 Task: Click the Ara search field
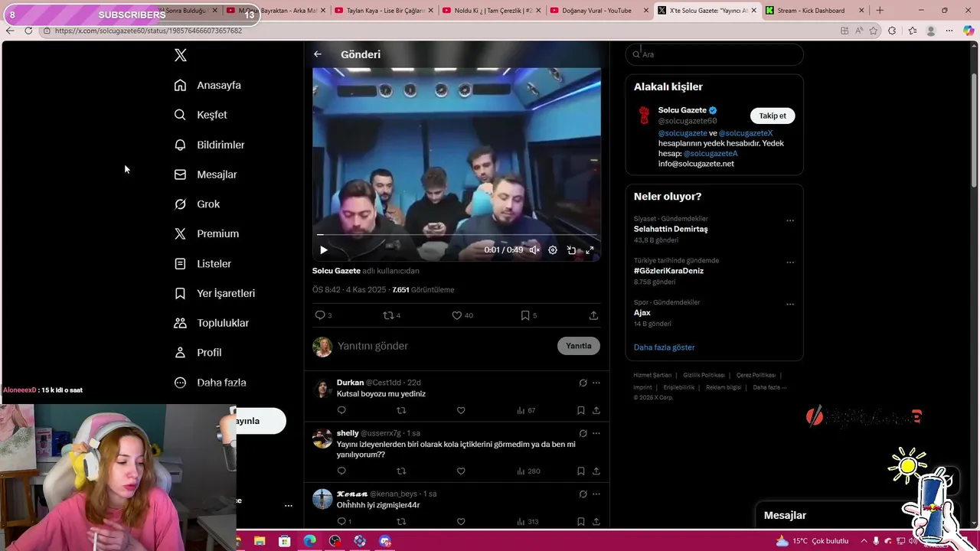click(714, 54)
